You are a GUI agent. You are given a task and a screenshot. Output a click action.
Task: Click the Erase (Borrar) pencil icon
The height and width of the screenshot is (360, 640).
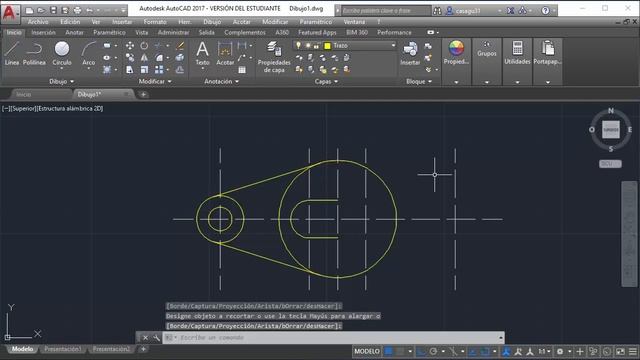pyautogui.click(x=180, y=46)
